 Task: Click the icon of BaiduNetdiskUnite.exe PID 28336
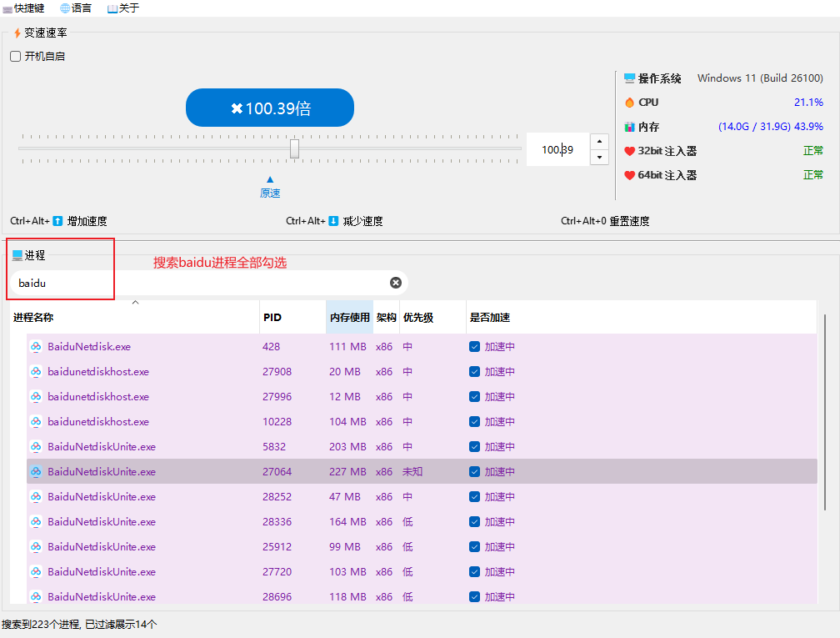[x=36, y=522]
